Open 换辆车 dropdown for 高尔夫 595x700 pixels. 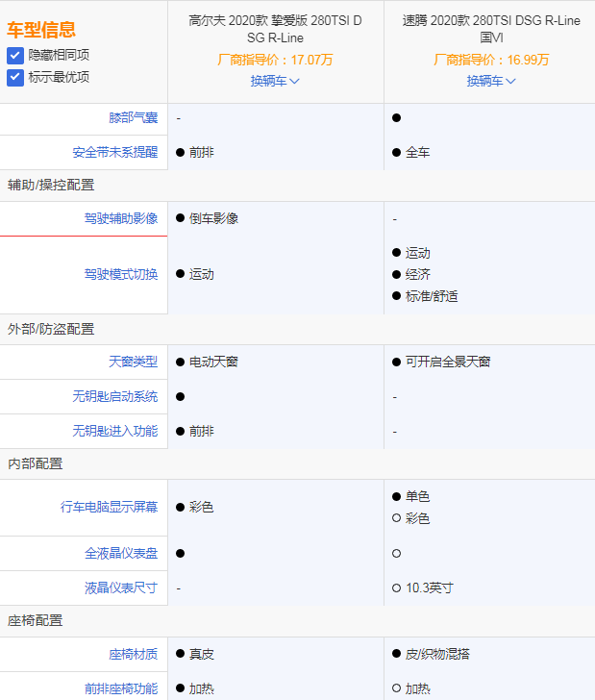(275, 81)
